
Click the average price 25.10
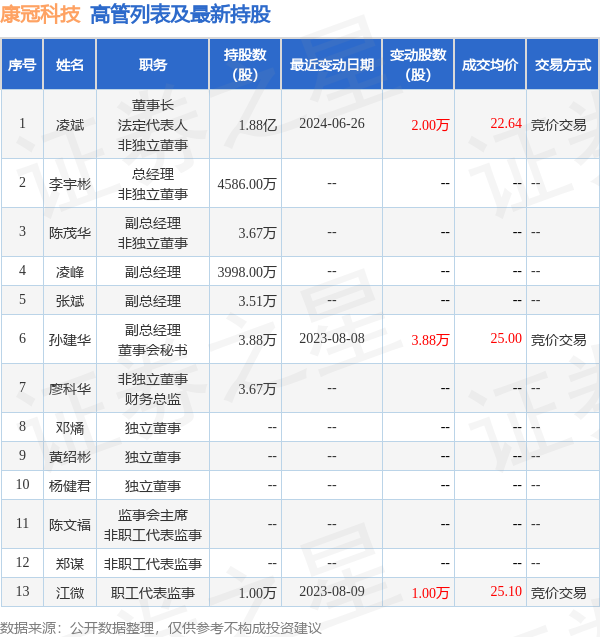click(x=506, y=591)
